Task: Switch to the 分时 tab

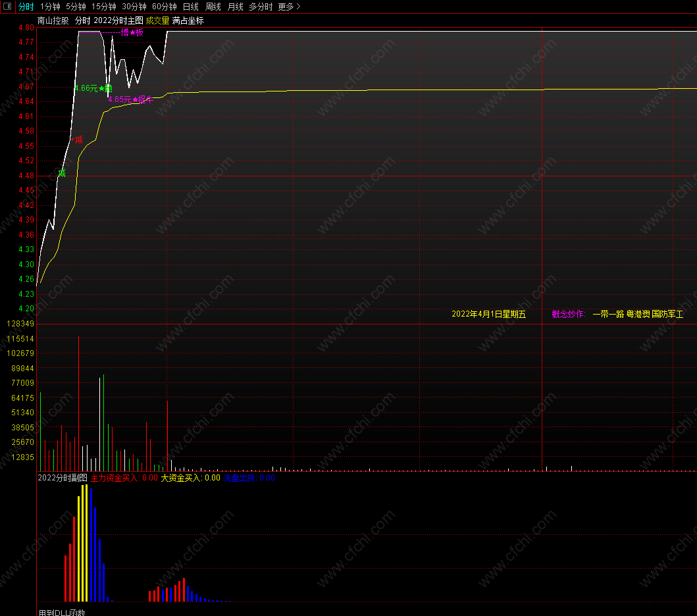Action: 26,7
